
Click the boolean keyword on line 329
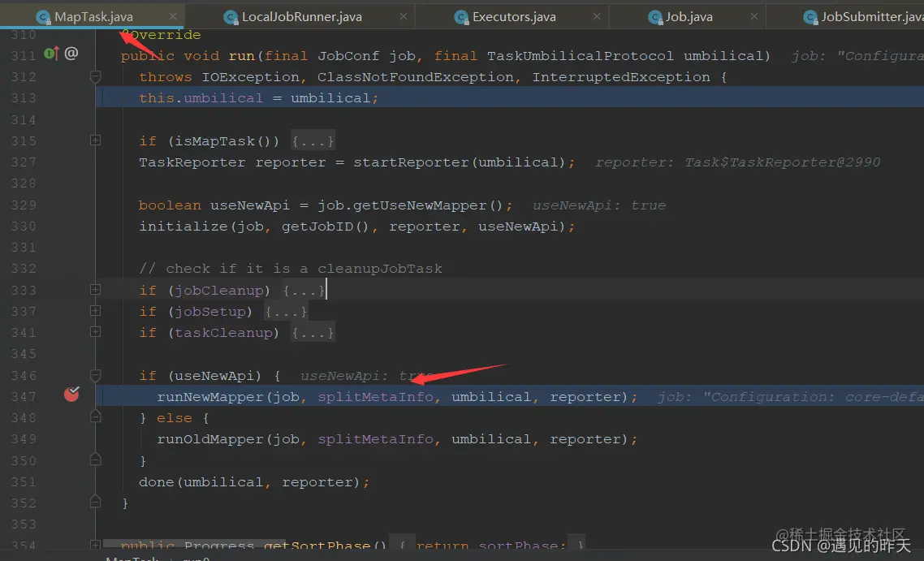pyautogui.click(x=170, y=205)
